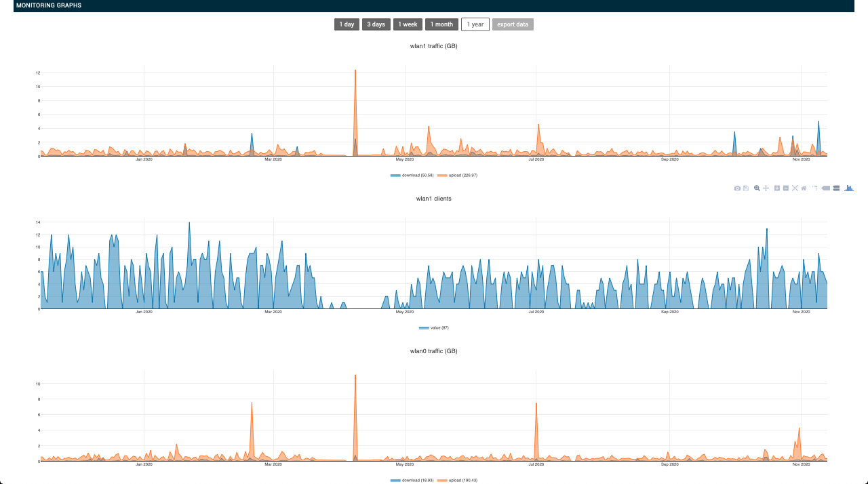The image size is (868, 484).
Task: Toggle spike lines in the chart modebar
Action: (815, 188)
